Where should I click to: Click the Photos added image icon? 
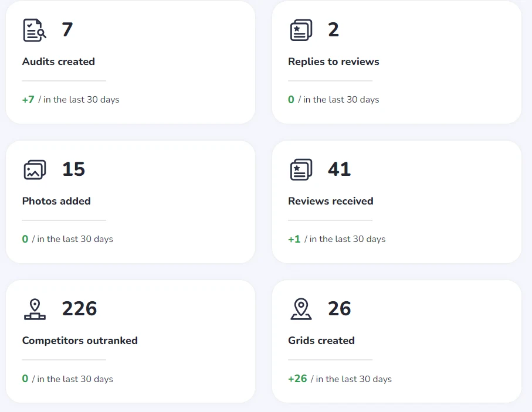click(35, 169)
